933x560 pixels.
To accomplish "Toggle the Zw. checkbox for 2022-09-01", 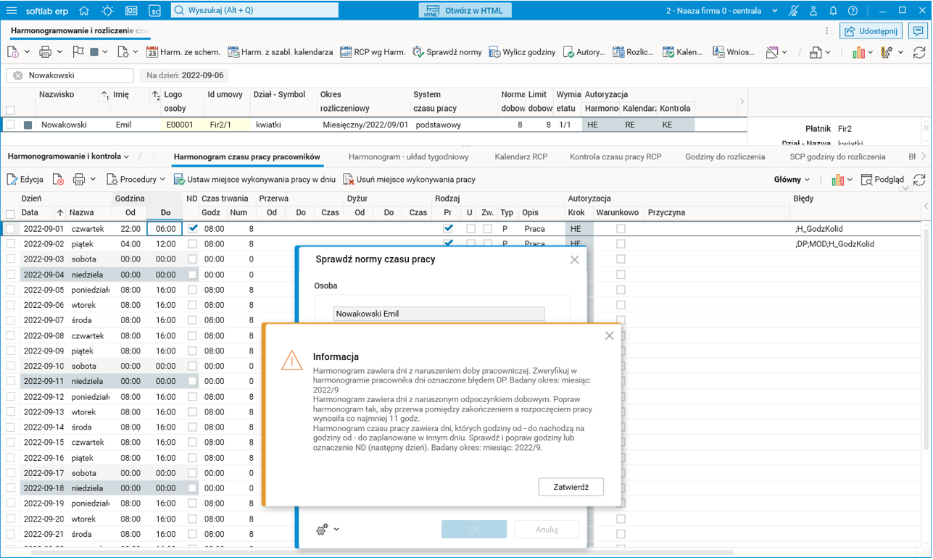I will [488, 228].
